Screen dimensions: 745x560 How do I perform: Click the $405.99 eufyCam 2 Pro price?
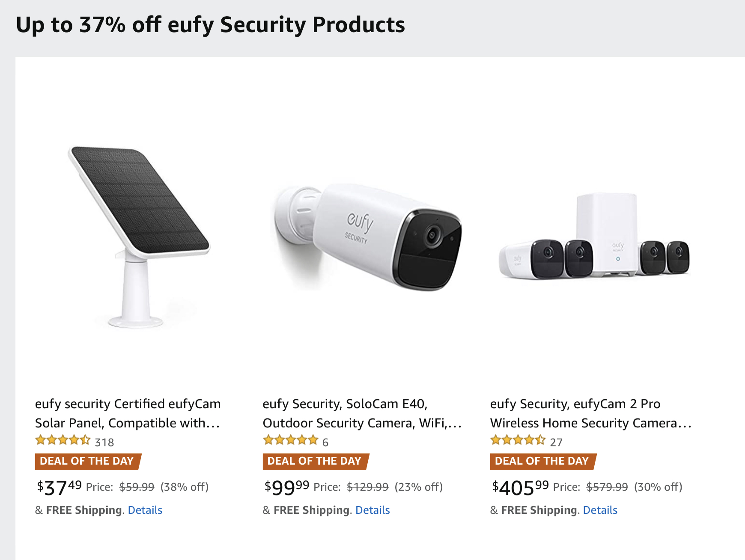[520, 487]
